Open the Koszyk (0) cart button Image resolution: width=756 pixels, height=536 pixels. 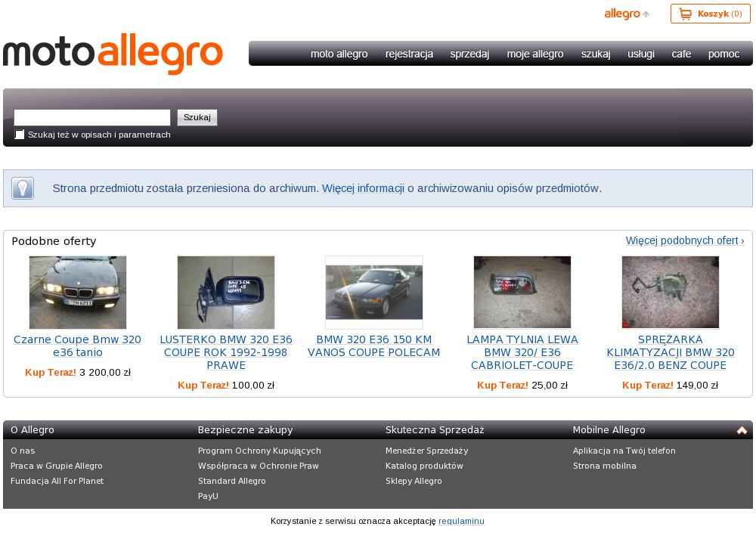tap(710, 14)
